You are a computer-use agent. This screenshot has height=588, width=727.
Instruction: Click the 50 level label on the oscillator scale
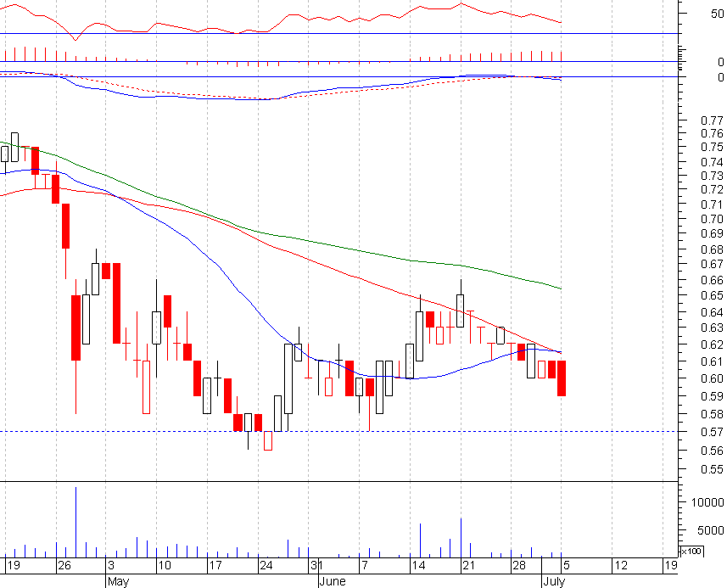pyautogui.click(x=718, y=14)
